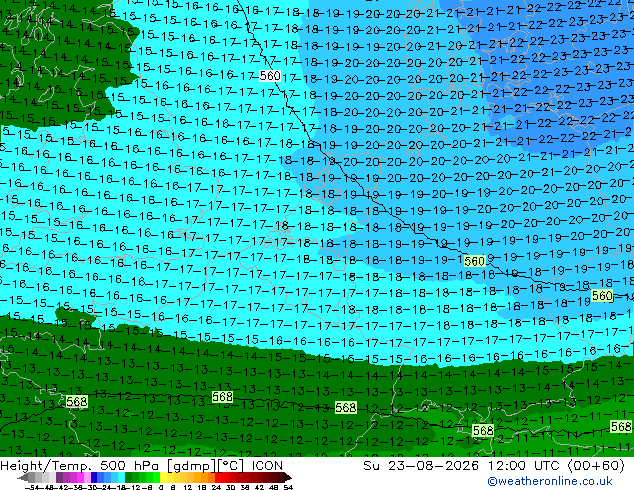Click the '(00+60)' forecast offset text

tap(597, 466)
